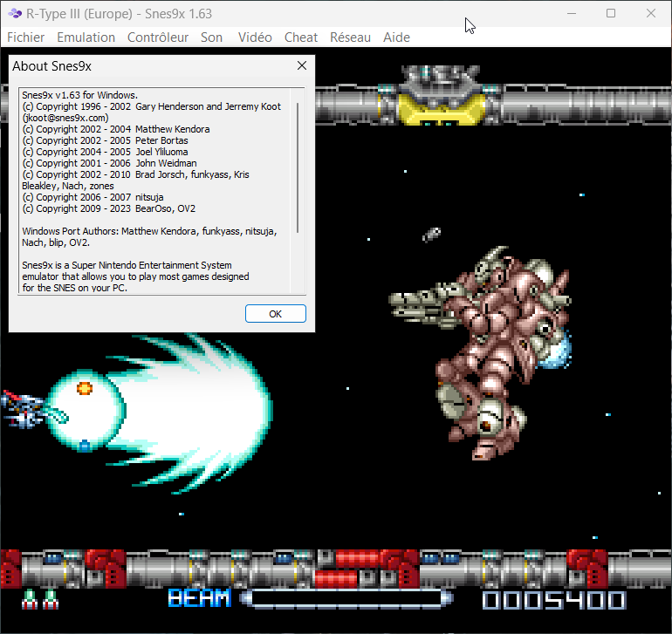Click the scrollbar in the About text box
This screenshot has height=634, width=672.
pos(298,166)
